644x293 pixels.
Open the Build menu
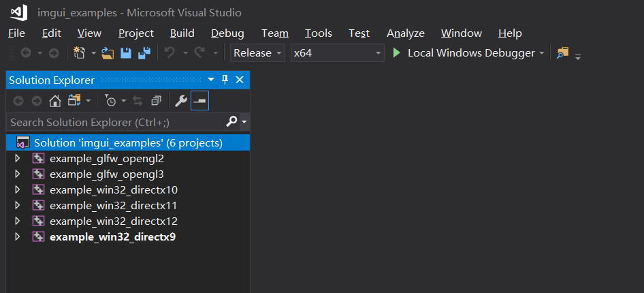(182, 33)
